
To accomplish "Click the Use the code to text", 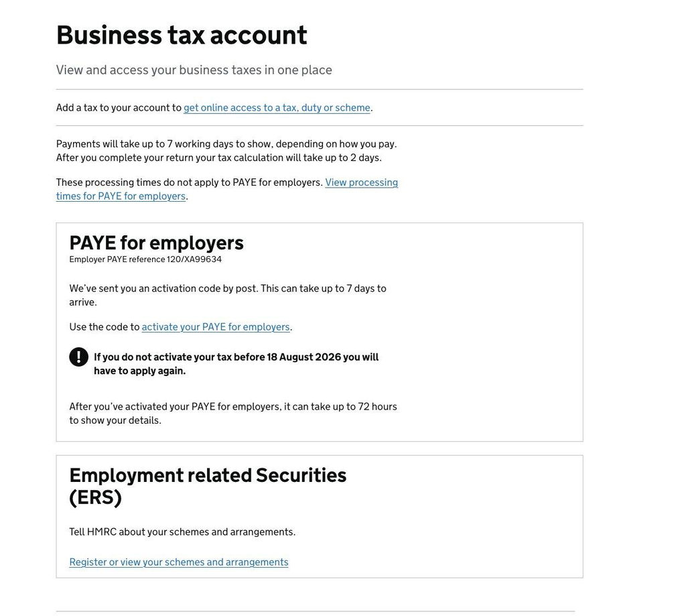I will pyautogui.click(x=104, y=327).
